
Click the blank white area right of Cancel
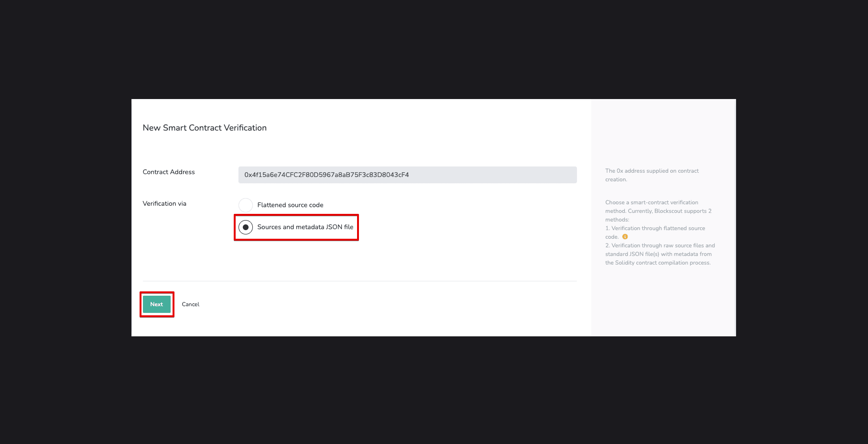(x=382, y=306)
